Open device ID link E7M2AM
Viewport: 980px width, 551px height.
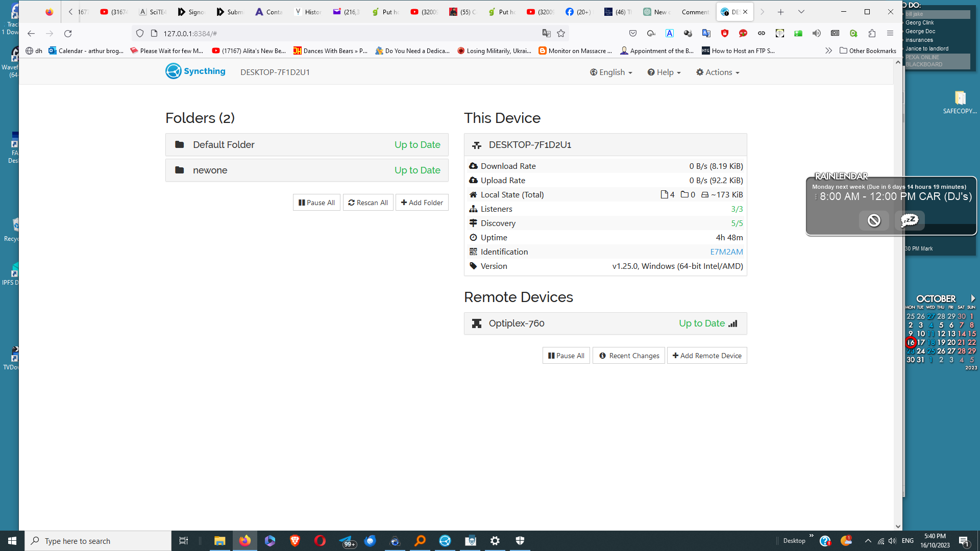click(x=726, y=252)
